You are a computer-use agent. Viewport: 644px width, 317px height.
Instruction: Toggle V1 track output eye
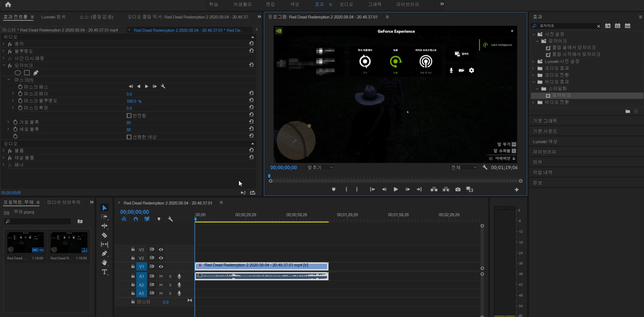(x=161, y=267)
